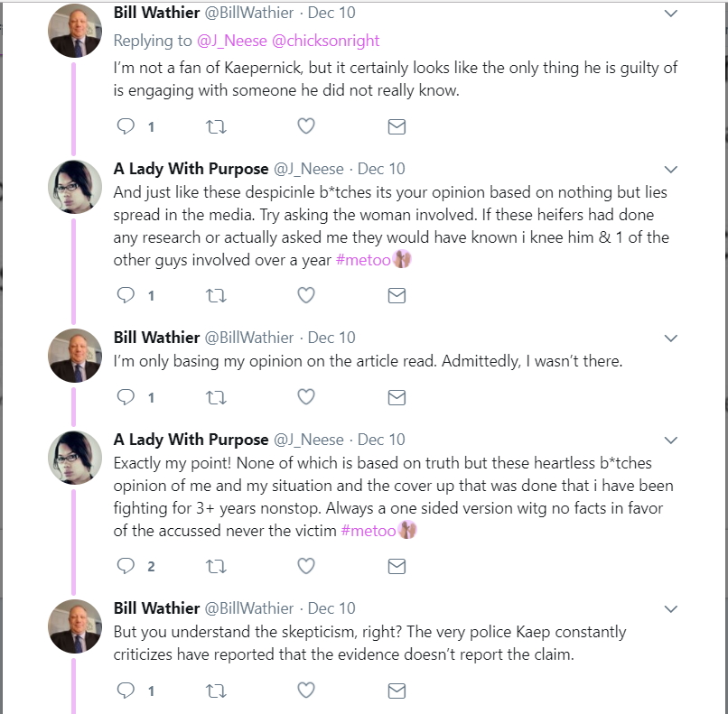Retweet the tweet about despicable opinions

pos(216,295)
